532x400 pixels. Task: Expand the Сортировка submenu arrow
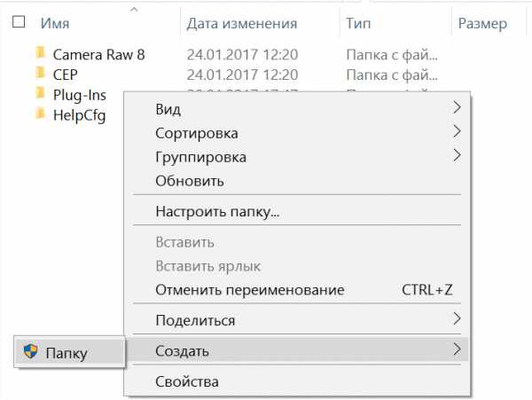click(x=457, y=131)
